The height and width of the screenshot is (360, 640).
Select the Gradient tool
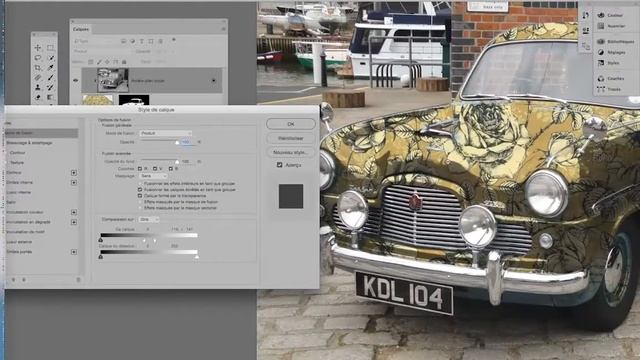click(50, 97)
